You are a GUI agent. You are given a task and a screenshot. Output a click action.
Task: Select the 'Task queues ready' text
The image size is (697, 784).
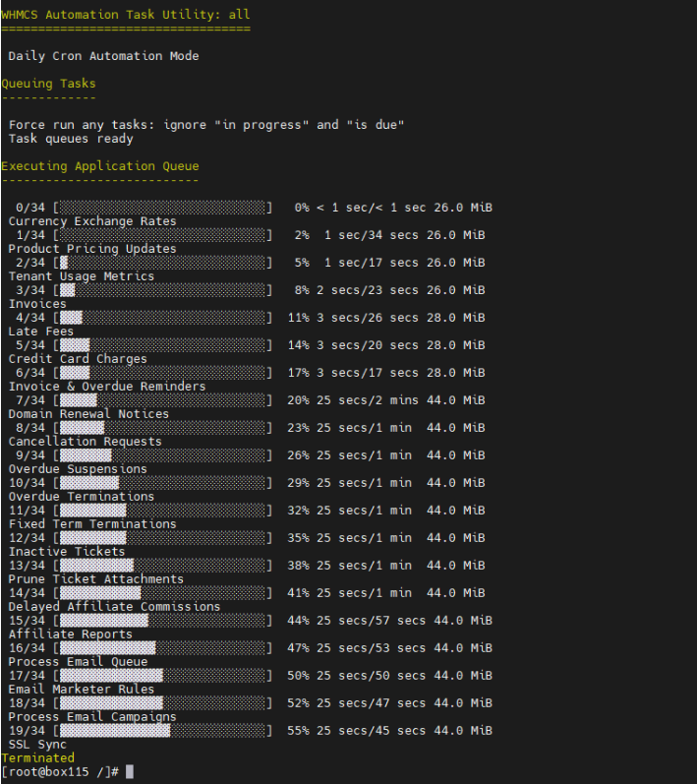point(71,139)
